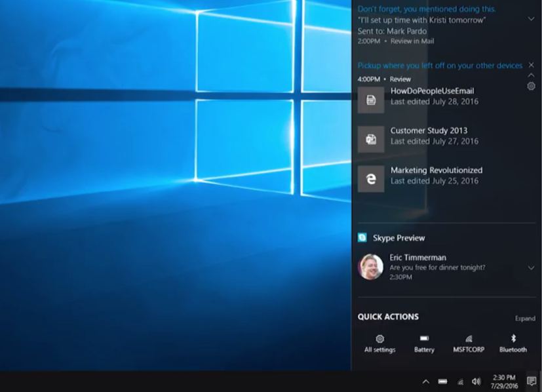Viewport: 542px width, 392px height.
Task: Close the Action Center via taskbar notification icon
Action: [x=532, y=382]
